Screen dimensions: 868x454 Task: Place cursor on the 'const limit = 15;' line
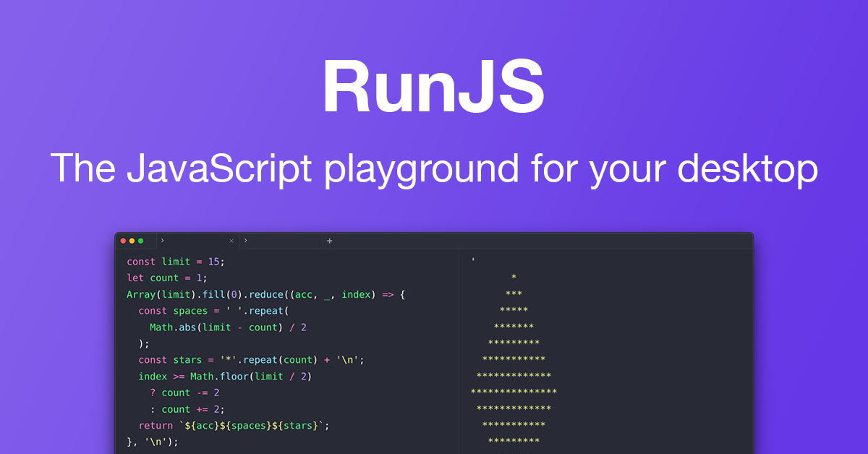click(176, 261)
